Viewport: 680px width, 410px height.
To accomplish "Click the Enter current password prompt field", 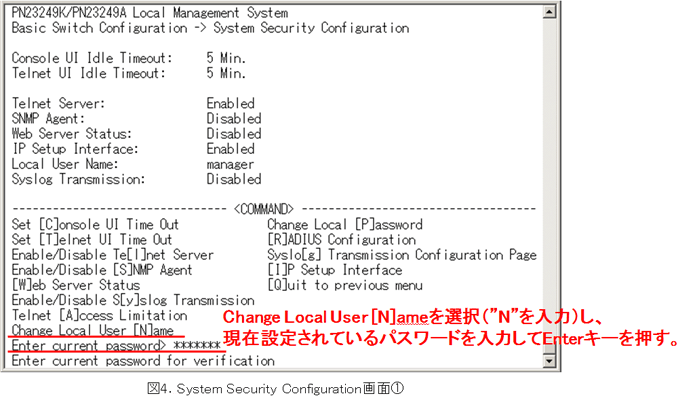I will (115, 345).
